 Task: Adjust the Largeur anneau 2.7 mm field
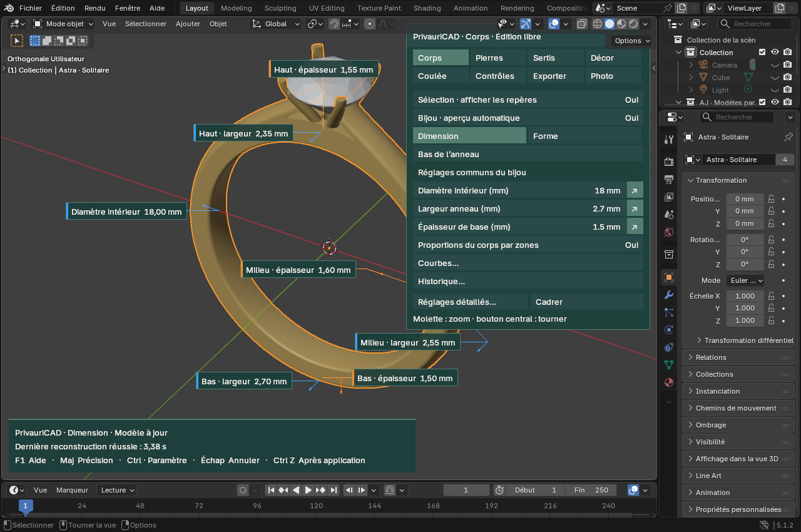tap(519, 208)
